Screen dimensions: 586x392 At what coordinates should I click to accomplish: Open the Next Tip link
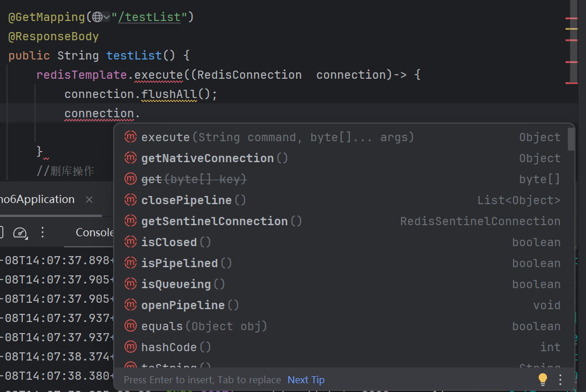[306, 380]
